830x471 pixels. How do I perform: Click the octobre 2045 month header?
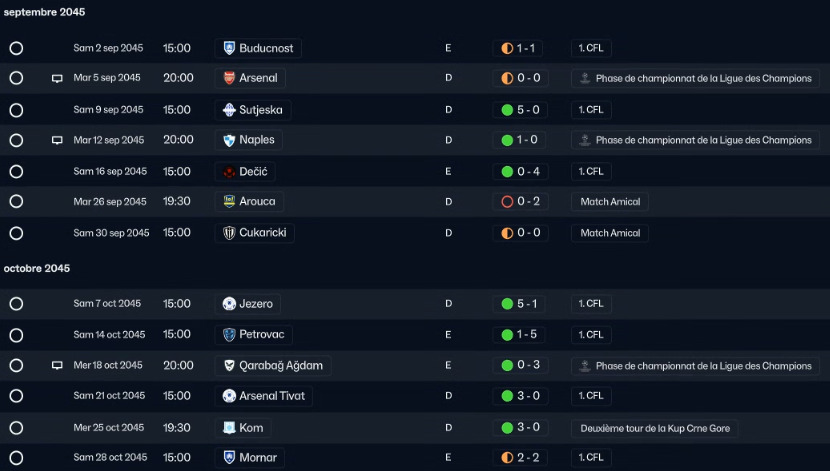(x=37, y=268)
